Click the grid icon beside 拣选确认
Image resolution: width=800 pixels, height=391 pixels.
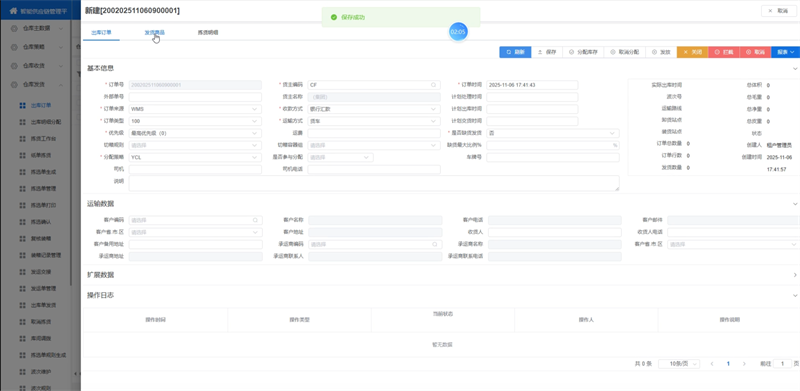[22, 222]
